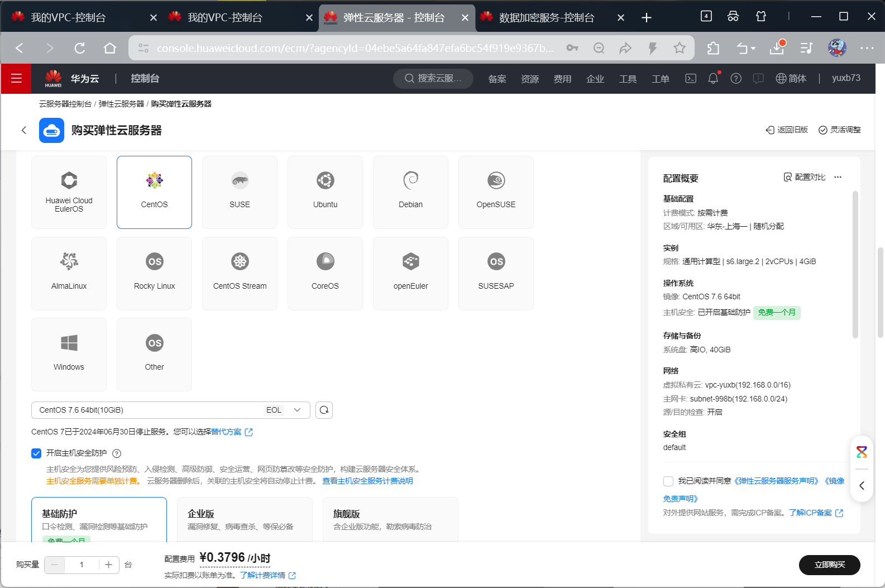
Task: Click the purchase quantity input field
Action: click(82, 565)
